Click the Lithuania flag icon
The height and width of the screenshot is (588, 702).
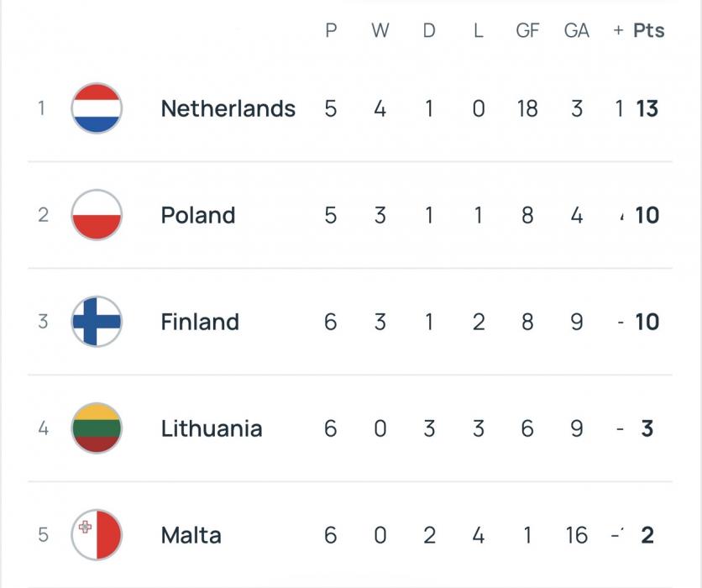pyautogui.click(x=97, y=428)
